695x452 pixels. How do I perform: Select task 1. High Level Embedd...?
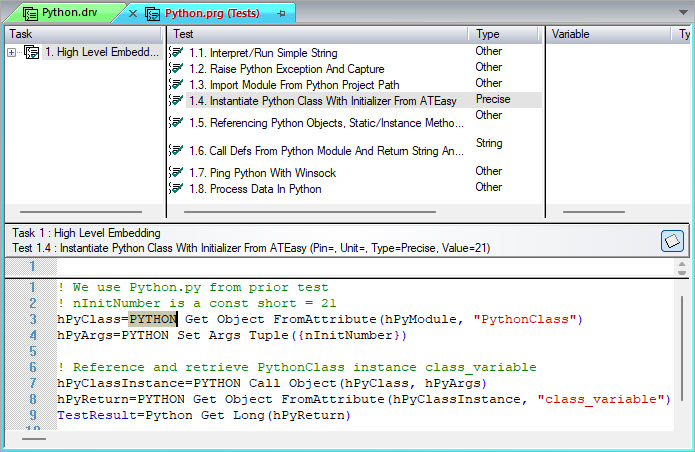(x=102, y=52)
